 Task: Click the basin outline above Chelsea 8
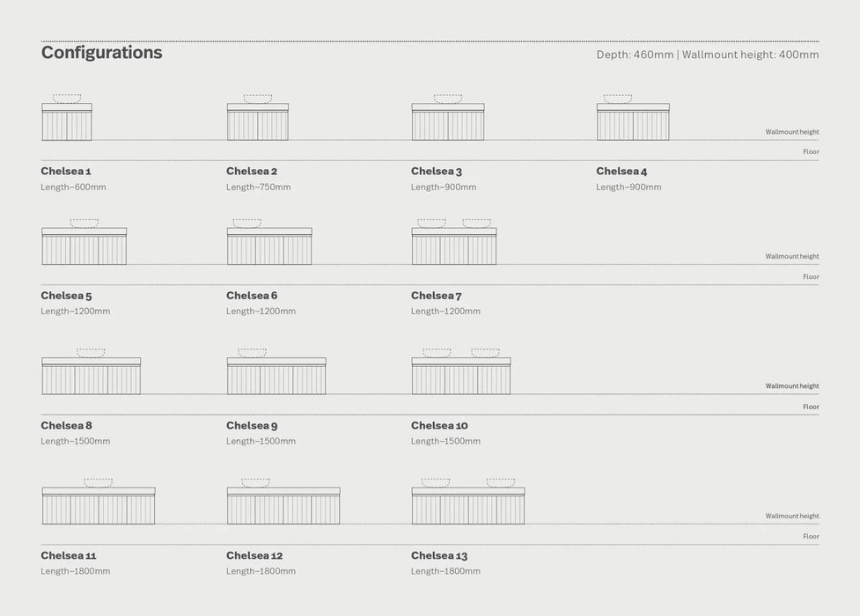[x=91, y=353]
